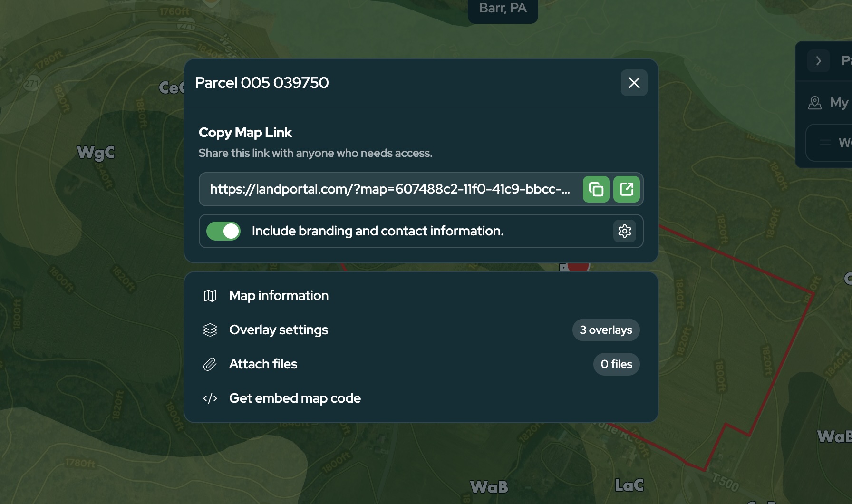This screenshot has height=504, width=852.
Task: Copy the map link to clipboard
Action: (x=596, y=189)
